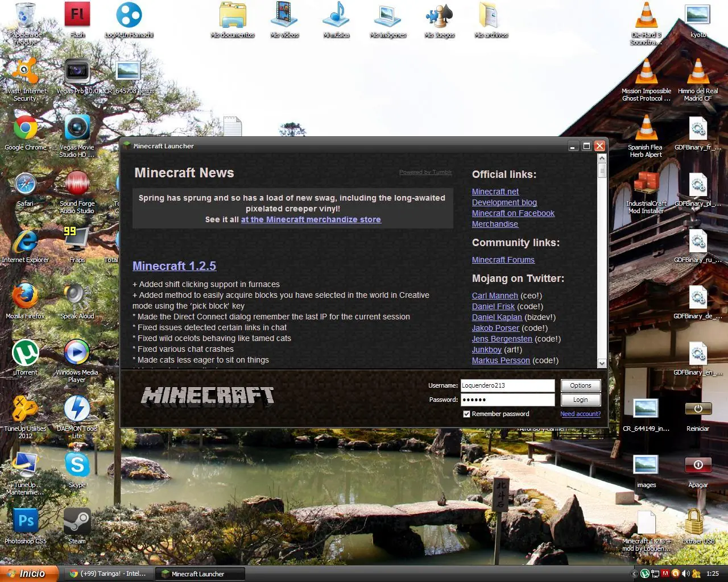Viewport: 728px width, 582px height.
Task: Select the Mis documentos folder
Action: (233, 20)
